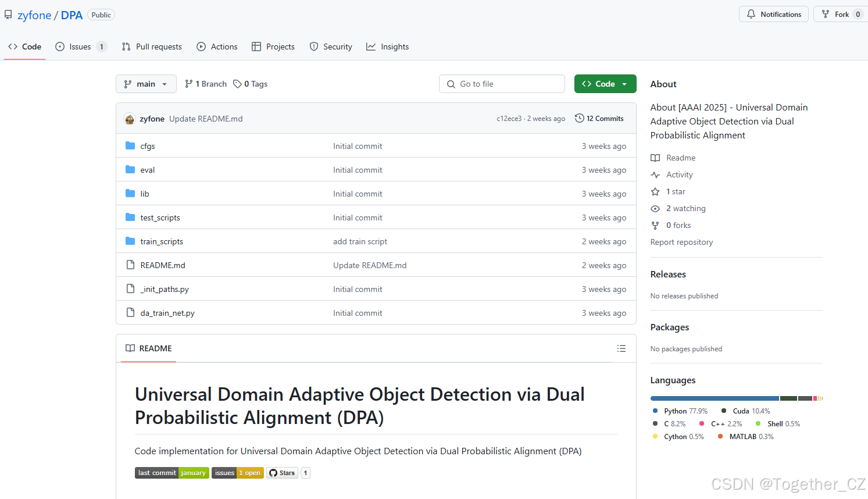Click the repository book icon beside zyfone

8,14
